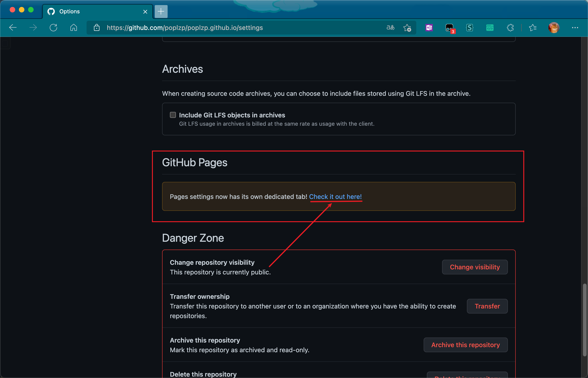
Task: Click the page vertical scrollbar thumb
Action: 585,320
